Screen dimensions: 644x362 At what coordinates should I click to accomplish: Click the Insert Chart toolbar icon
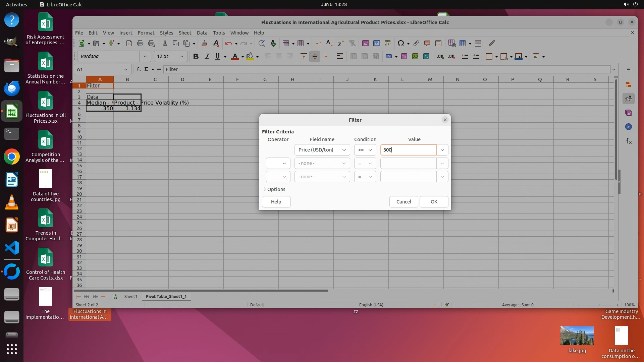377,43
